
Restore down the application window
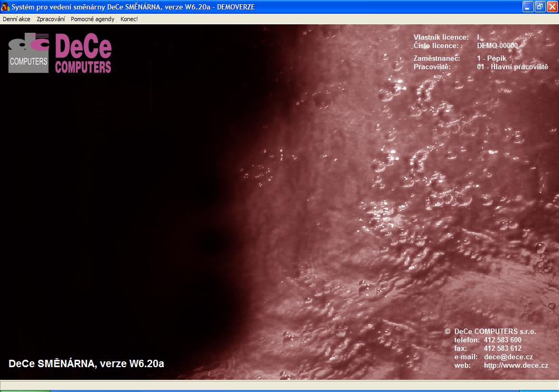click(540, 7)
